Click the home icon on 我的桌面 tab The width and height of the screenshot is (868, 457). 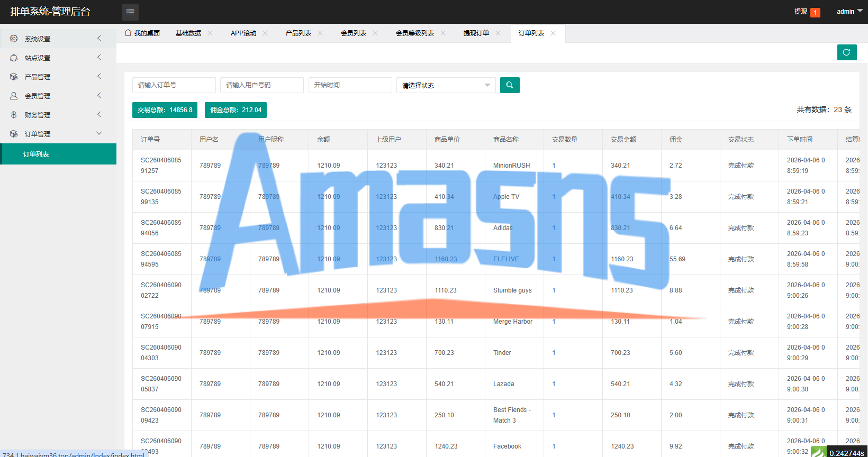[x=128, y=33]
